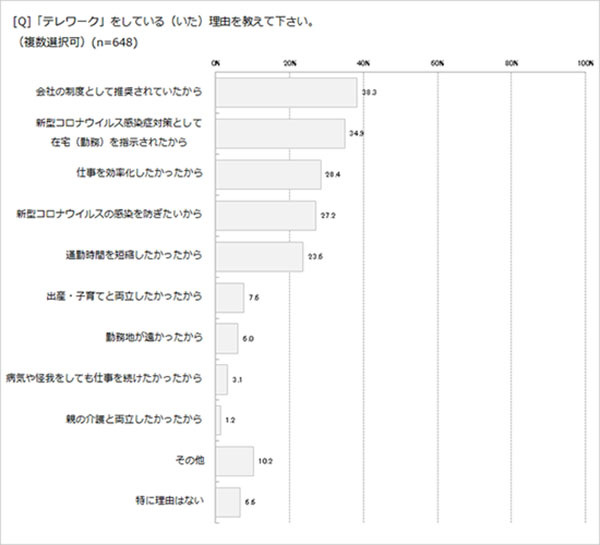Click the 0% axis label
This screenshot has width=600, height=545.
(x=216, y=63)
